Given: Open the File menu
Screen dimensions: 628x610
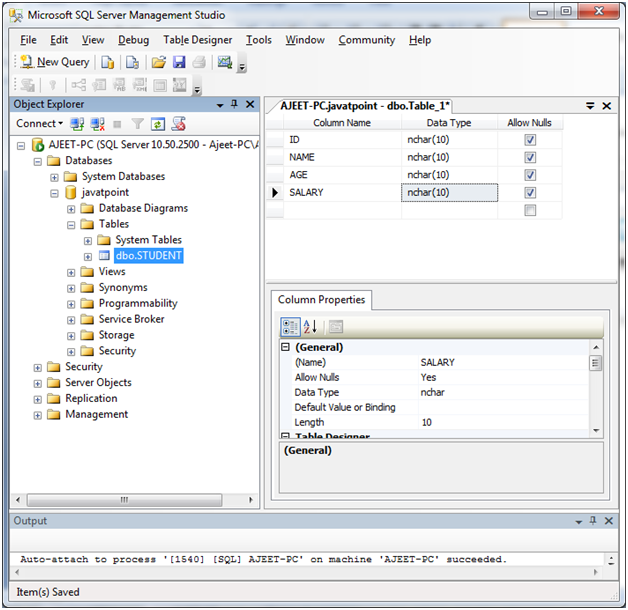Looking at the screenshot, I should tap(28, 40).
